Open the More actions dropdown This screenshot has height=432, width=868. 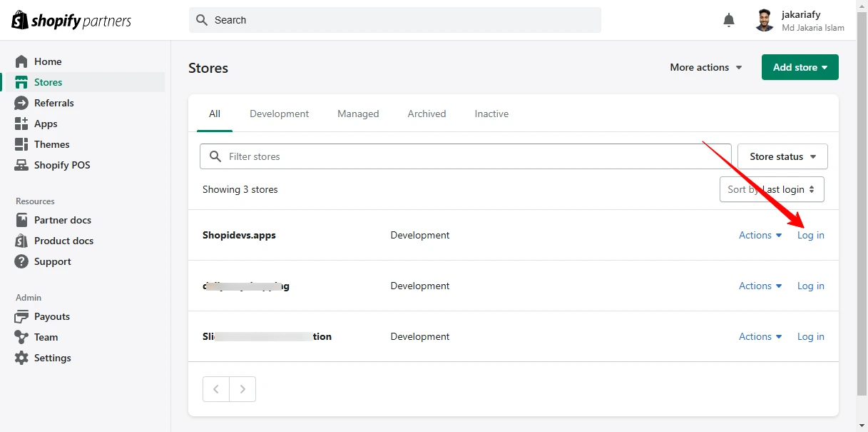(x=706, y=67)
